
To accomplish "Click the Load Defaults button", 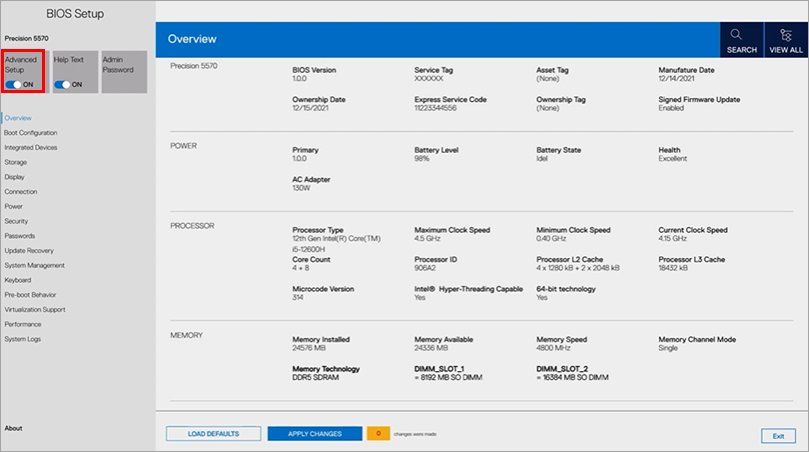I will coord(211,434).
